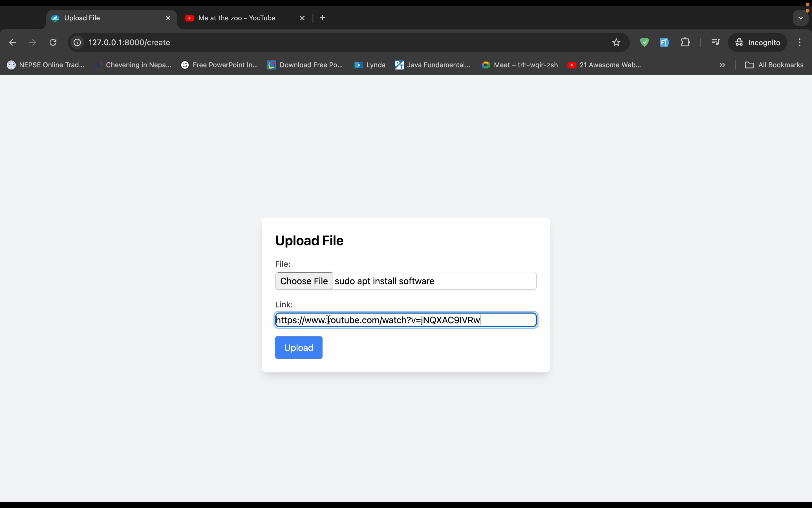Open the green shield extension
The height and width of the screenshot is (508, 812).
click(645, 42)
